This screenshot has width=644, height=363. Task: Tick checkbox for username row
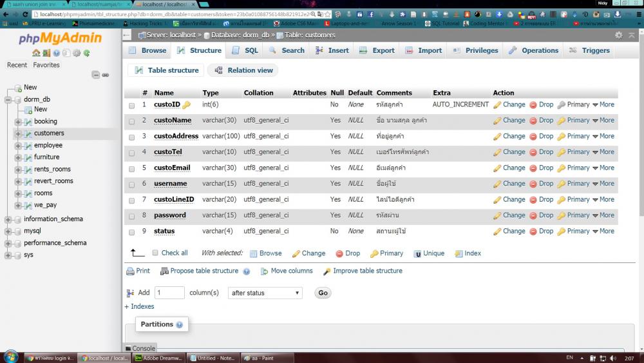click(x=131, y=184)
